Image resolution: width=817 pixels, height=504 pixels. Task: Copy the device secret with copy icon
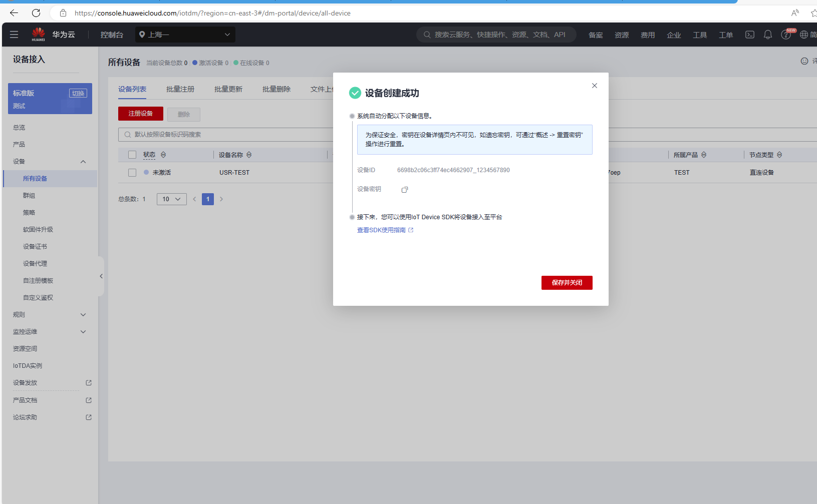[405, 190]
